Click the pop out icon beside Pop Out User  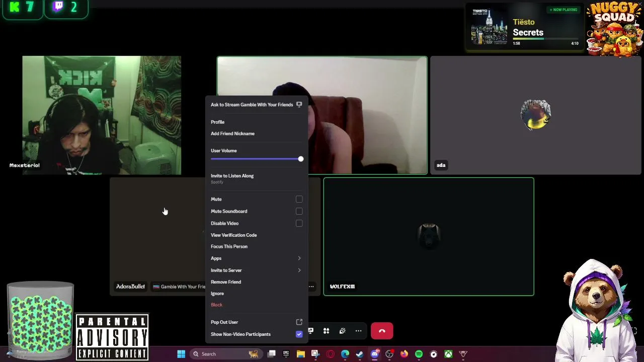[x=299, y=322]
